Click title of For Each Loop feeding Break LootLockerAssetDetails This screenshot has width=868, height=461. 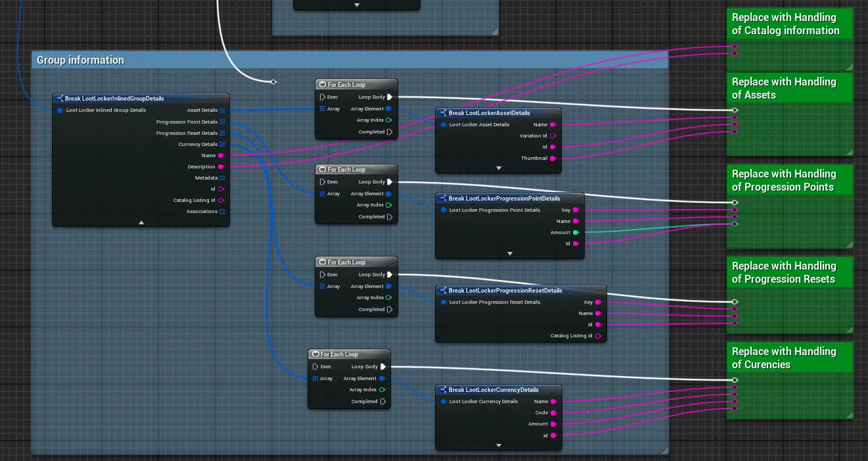346,85
